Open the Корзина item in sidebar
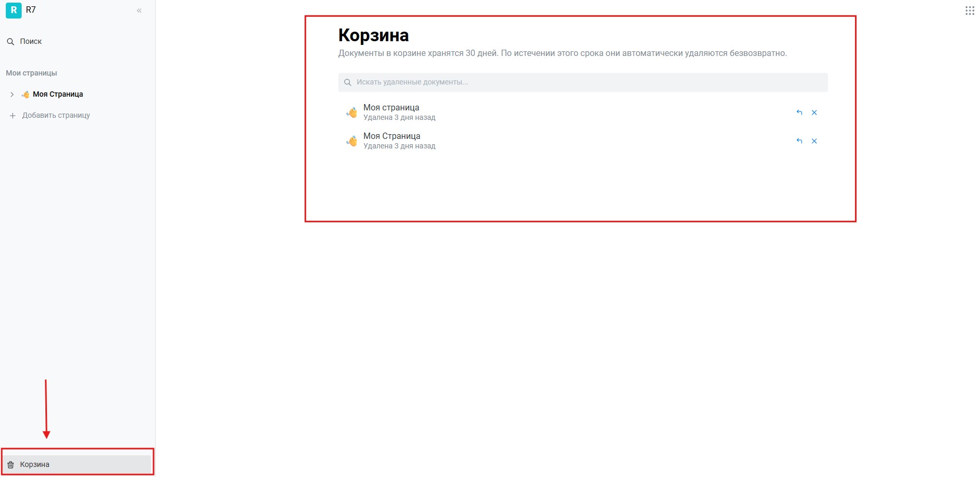The height and width of the screenshot is (477, 980). [78, 464]
